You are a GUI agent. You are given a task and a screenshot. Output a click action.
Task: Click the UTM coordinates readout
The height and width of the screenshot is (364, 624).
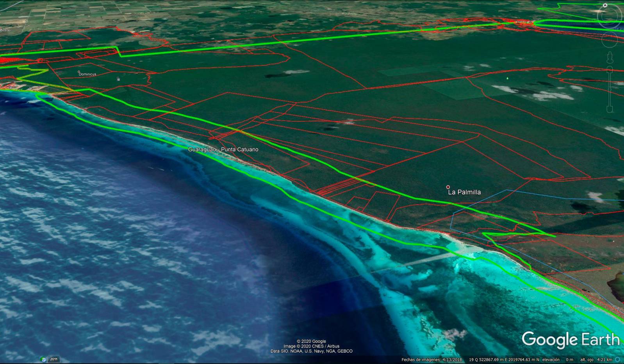(504, 360)
